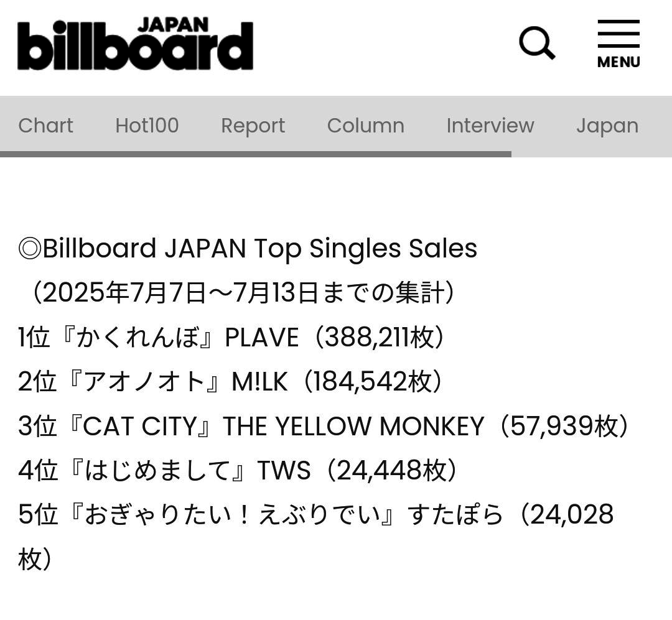Image resolution: width=672 pixels, height=620 pixels.
Task: Click the July 7–13 tally period text
Action: click(x=242, y=293)
